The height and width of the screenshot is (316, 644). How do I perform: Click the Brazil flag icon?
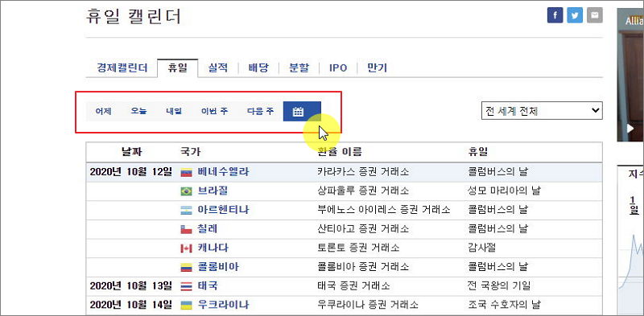[187, 191]
